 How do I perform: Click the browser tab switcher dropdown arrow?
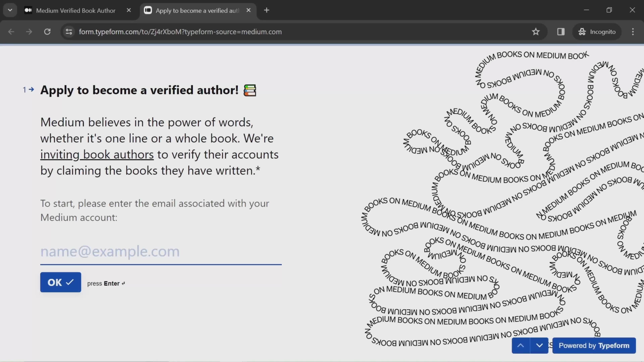(10, 10)
